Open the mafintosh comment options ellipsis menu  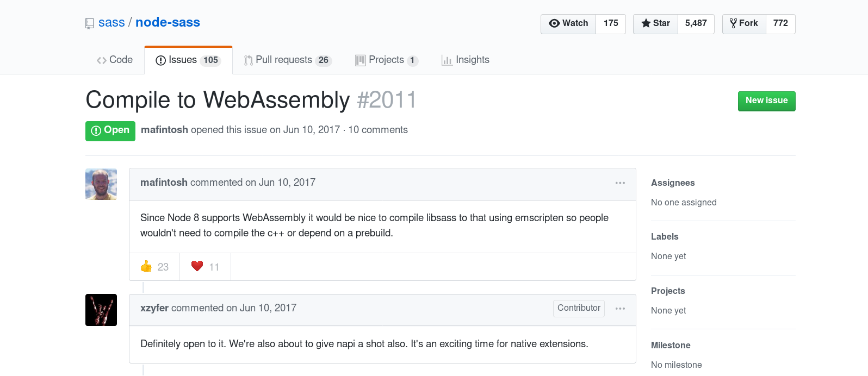(620, 183)
